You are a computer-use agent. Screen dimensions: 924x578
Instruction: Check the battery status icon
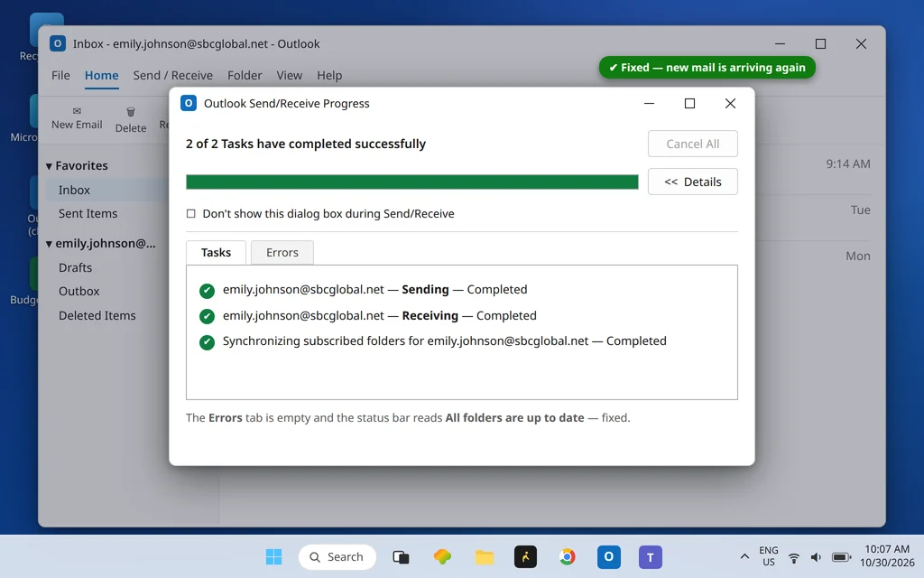click(x=842, y=557)
